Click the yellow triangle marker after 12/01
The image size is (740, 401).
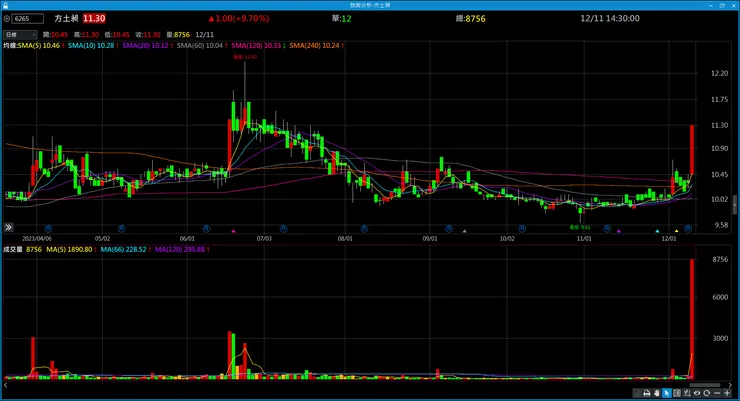coord(676,231)
